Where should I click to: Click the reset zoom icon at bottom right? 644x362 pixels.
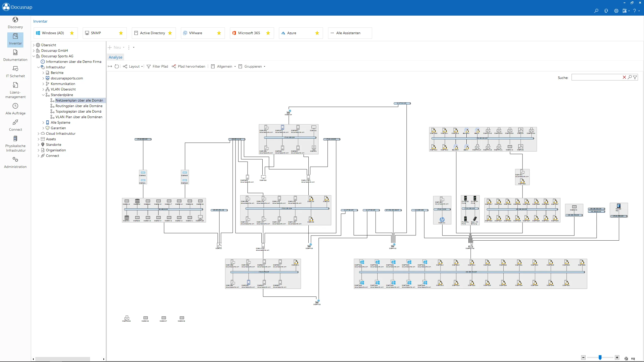[x=633, y=358]
